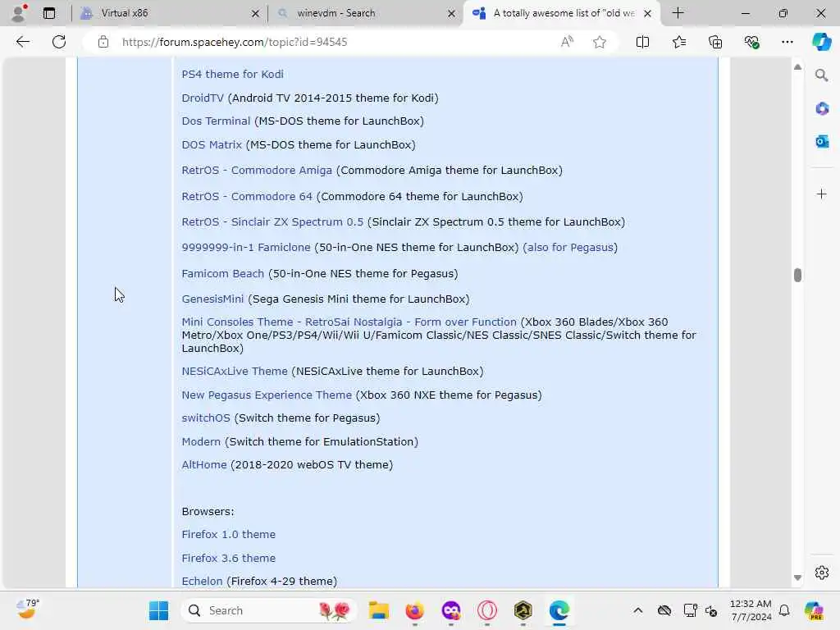Open Windows Start menu

tap(158, 610)
